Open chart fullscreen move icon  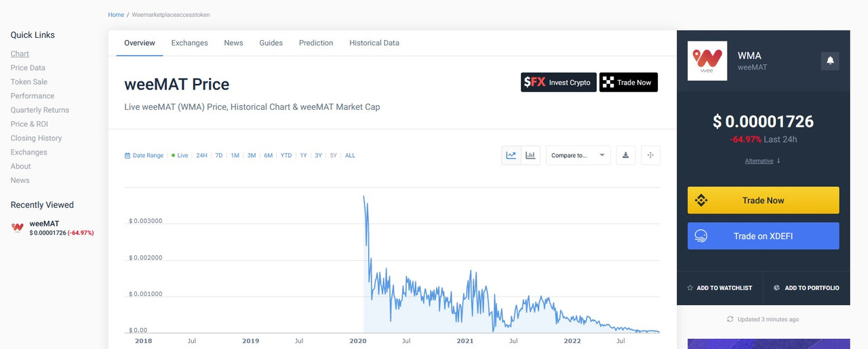[x=650, y=155]
